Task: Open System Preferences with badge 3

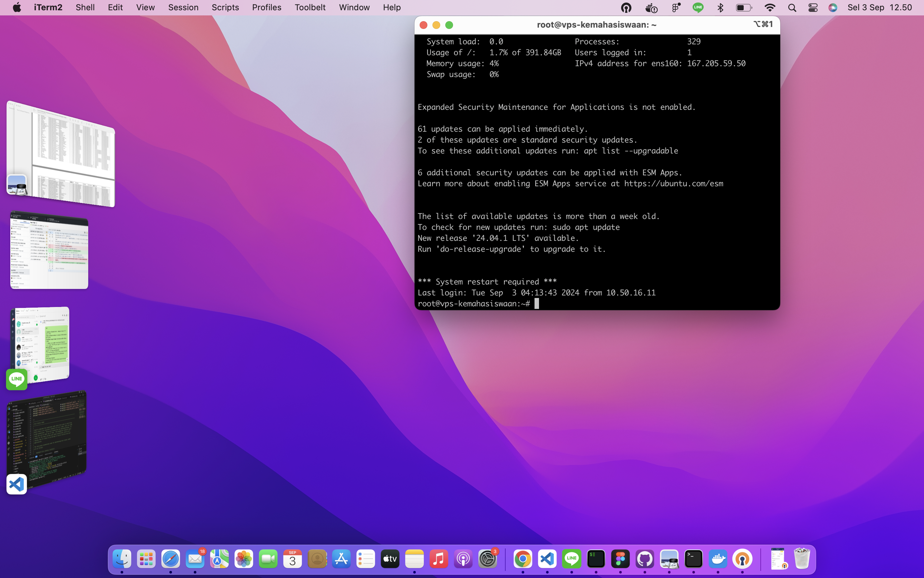Action: tap(488, 559)
